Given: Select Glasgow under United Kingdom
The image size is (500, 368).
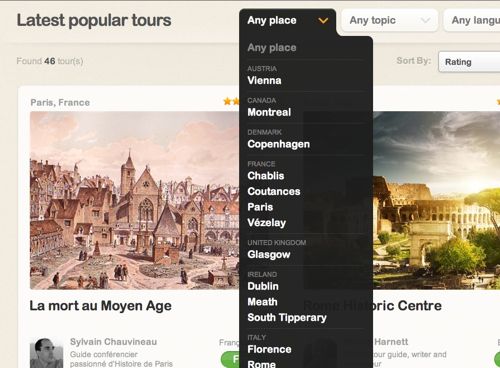Looking at the screenshot, I should click(x=269, y=255).
